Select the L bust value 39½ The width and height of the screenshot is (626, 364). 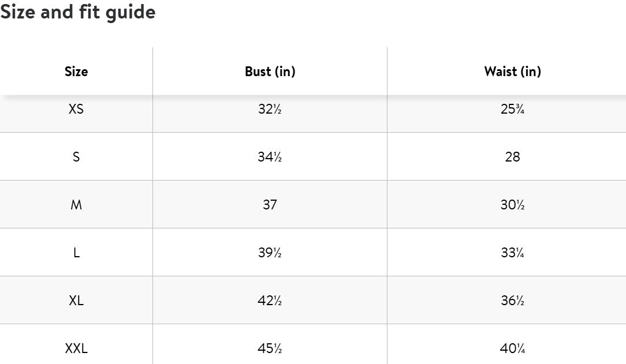(270, 253)
